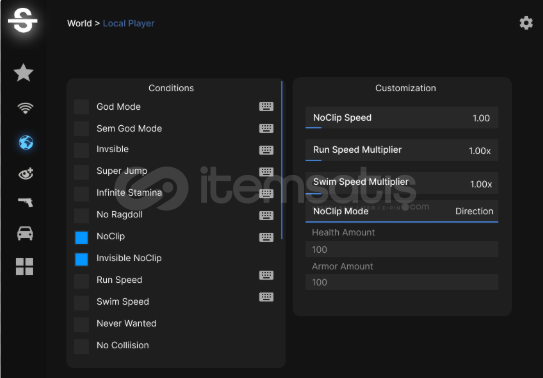Disable the checked NoClip checkbox
The height and width of the screenshot is (378, 543).
tap(81, 238)
